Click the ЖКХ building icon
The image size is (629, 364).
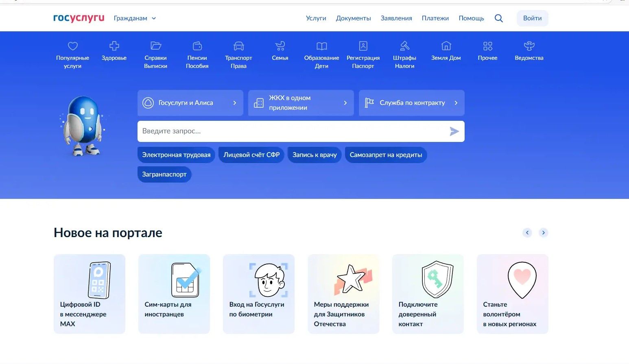point(259,103)
